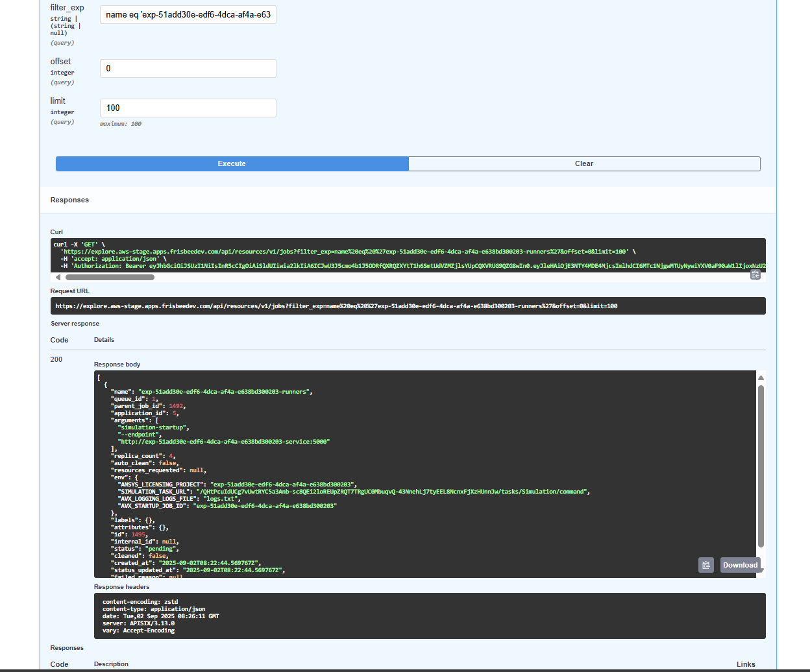Click the "application_id": 5 line
Viewport: 810px width, 672px height.
click(146, 413)
